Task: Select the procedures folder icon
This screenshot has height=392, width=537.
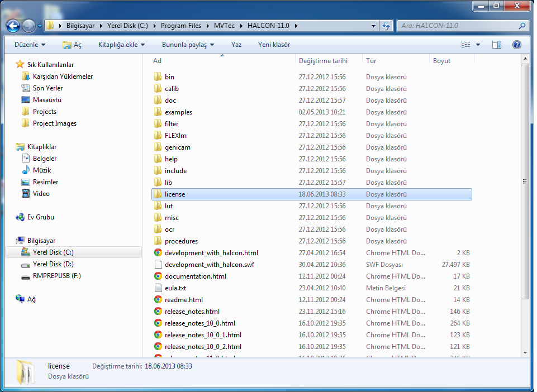Action: coord(158,241)
